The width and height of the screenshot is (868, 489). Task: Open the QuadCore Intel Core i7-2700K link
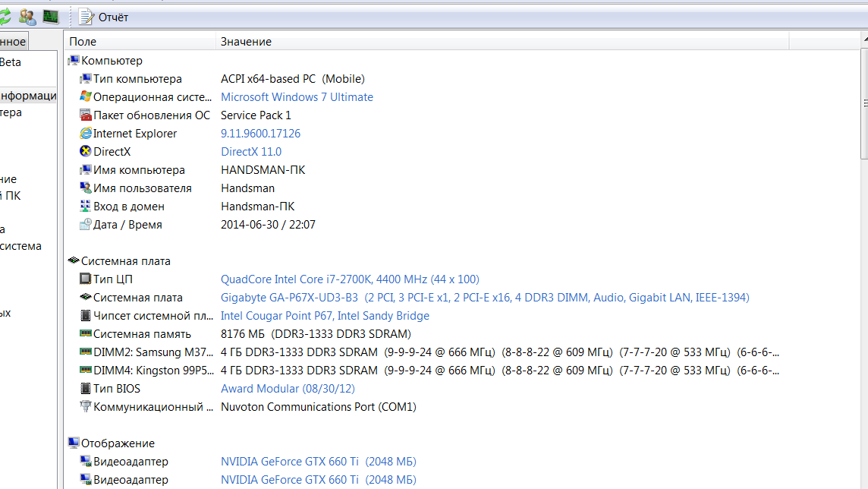click(350, 279)
